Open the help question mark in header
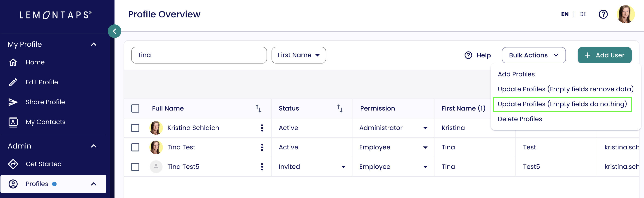This screenshot has height=198, width=644. [603, 14]
